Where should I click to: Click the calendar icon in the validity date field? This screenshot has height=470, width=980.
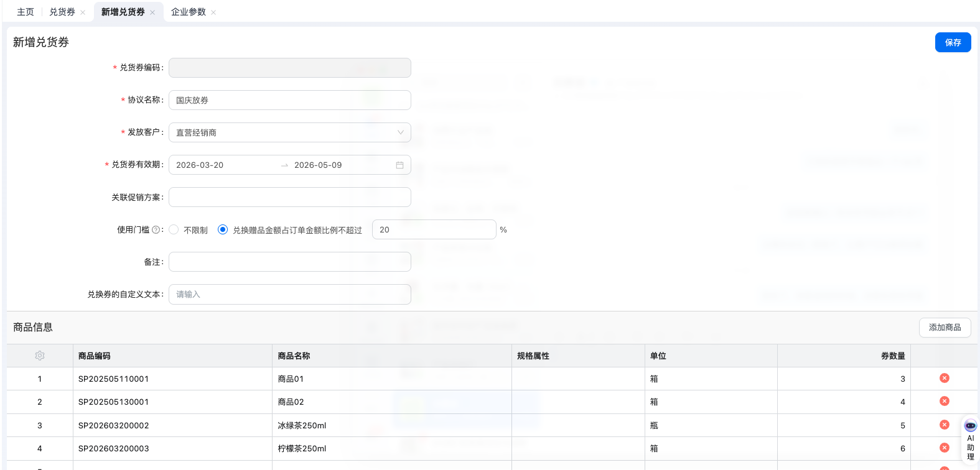pyautogui.click(x=399, y=165)
